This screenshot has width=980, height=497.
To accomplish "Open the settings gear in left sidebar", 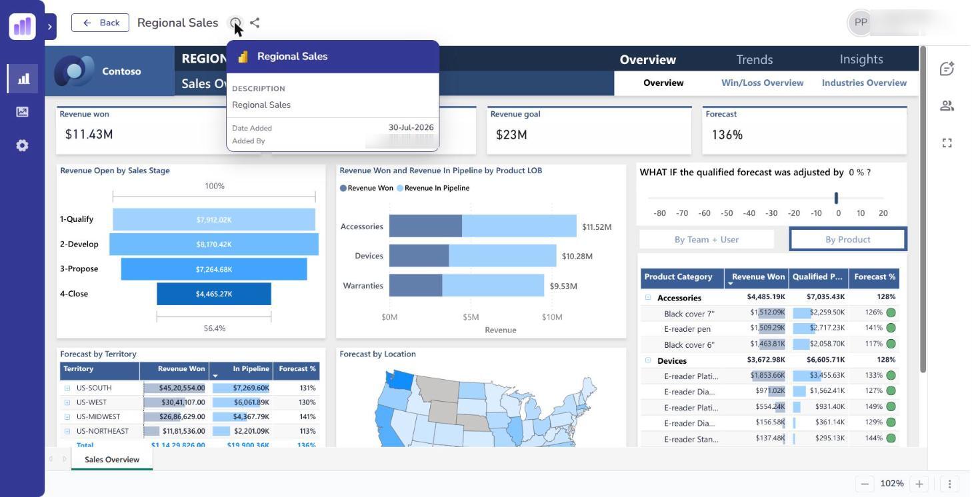I will pyautogui.click(x=22, y=145).
